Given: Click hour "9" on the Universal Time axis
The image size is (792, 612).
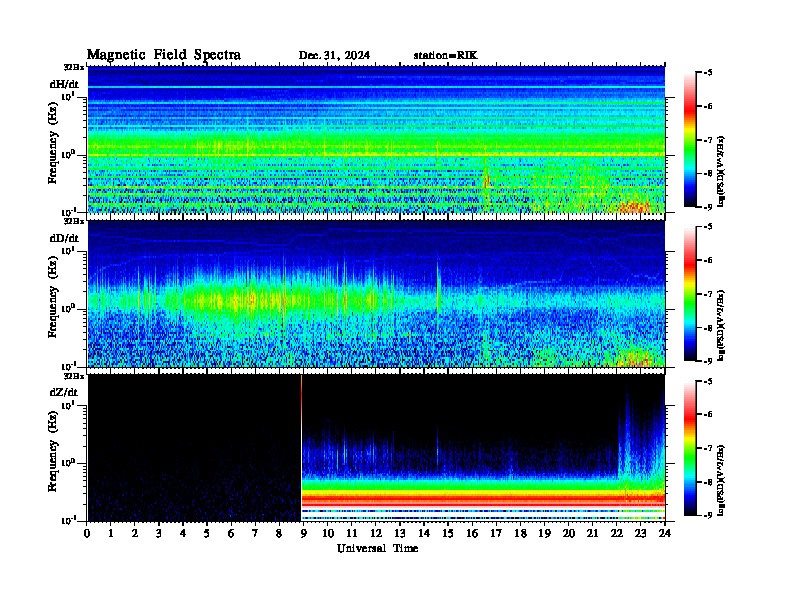Looking at the screenshot, I should pyautogui.click(x=304, y=534).
